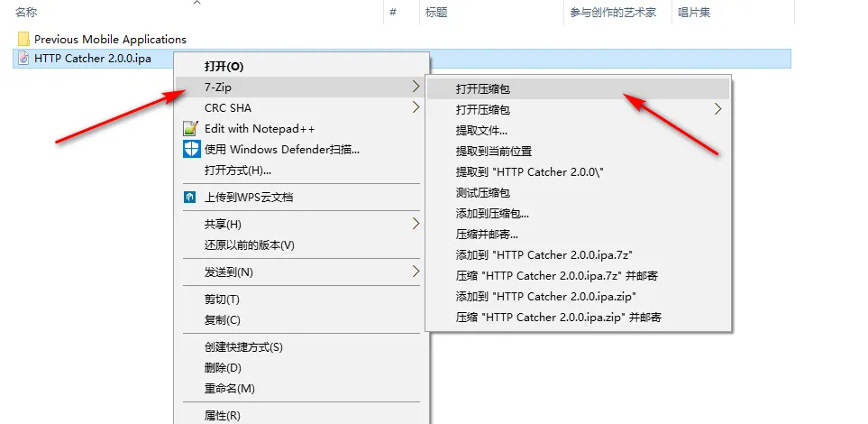Choose 删除(D) in the context menu
Screen dimensions: 868x424
click(302, 367)
